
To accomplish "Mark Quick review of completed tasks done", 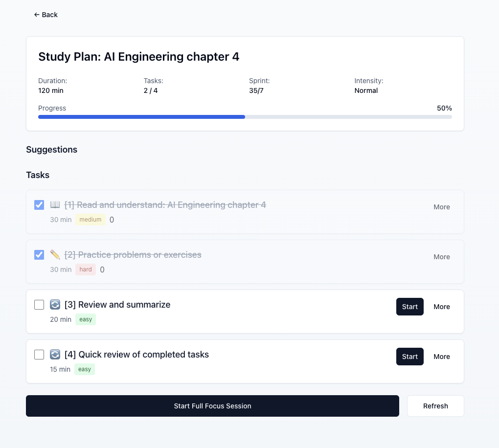I will 39,355.
